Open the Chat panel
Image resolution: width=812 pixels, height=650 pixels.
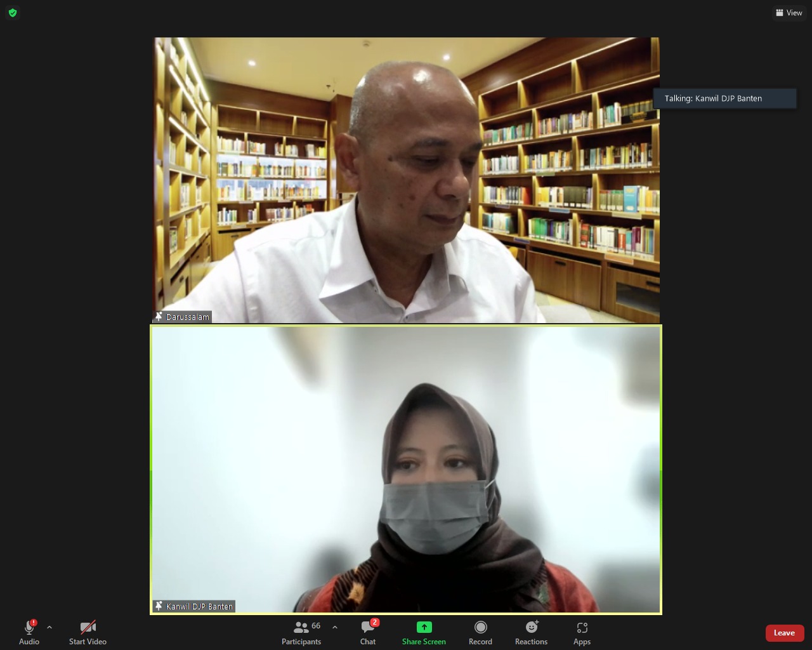coord(367,628)
